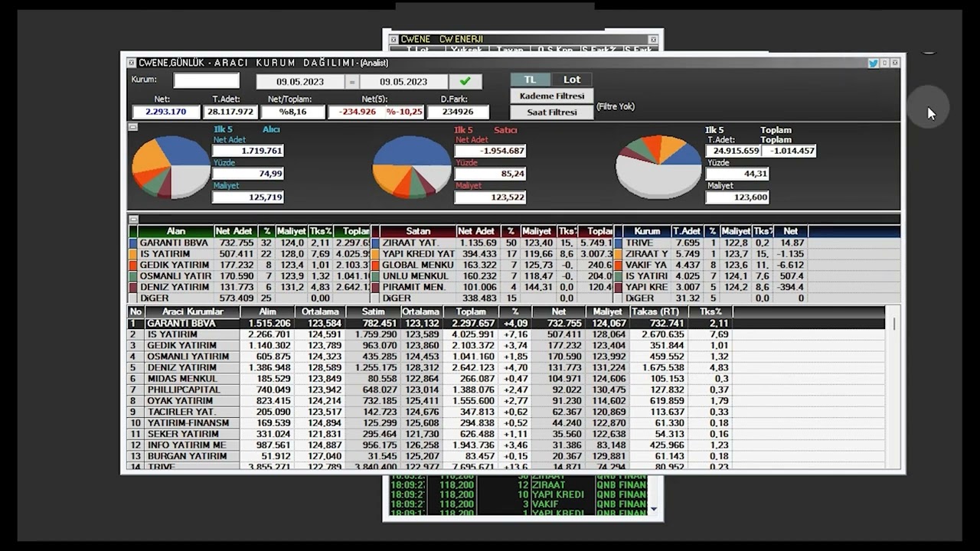Click the Ilk 5 Satıcı pie chart
This screenshot has width=980, height=551.
click(x=412, y=166)
